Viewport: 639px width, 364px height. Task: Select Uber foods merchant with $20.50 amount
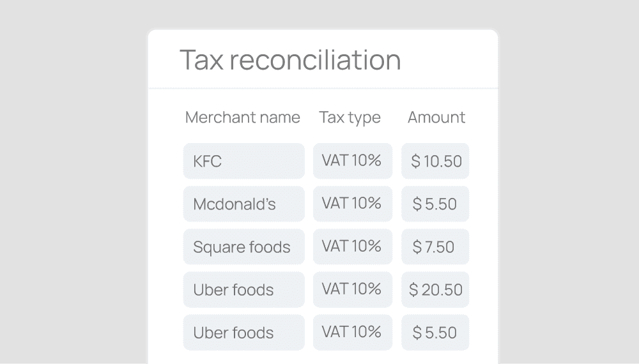pyautogui.click(x=243, y=289)
